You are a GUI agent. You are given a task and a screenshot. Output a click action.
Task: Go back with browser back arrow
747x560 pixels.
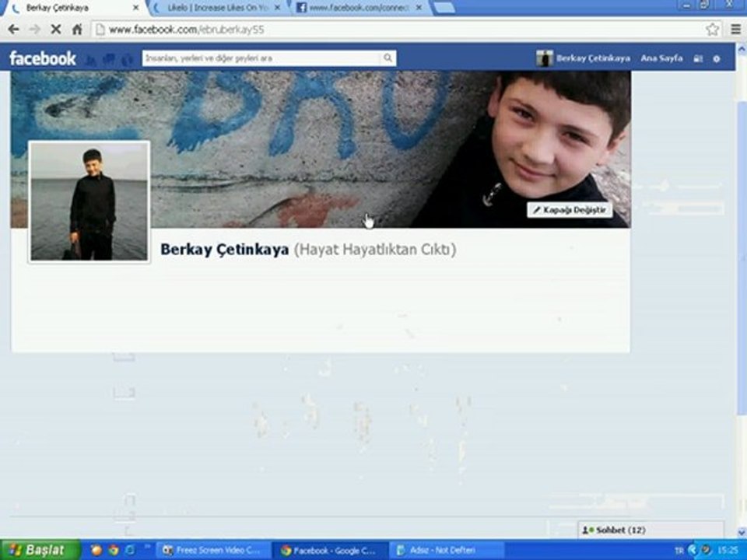(x=13, y=30)
